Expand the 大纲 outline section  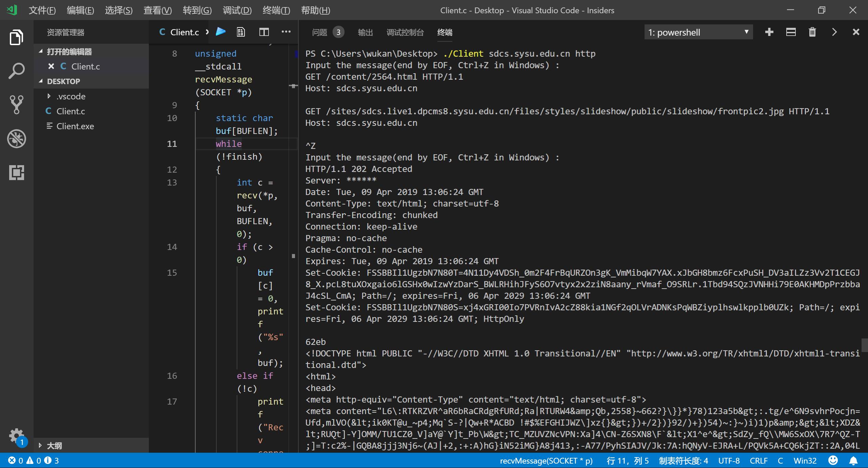[54, 446]
